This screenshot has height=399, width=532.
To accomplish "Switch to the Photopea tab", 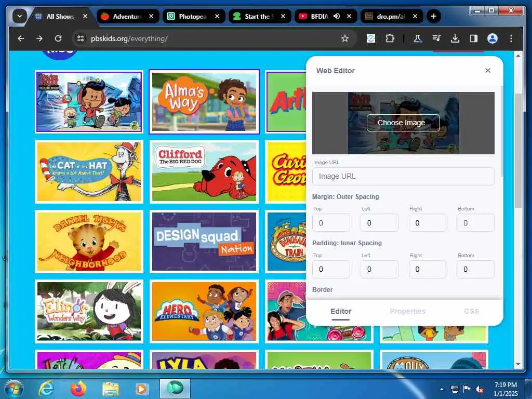I will (x=193, y=16).
